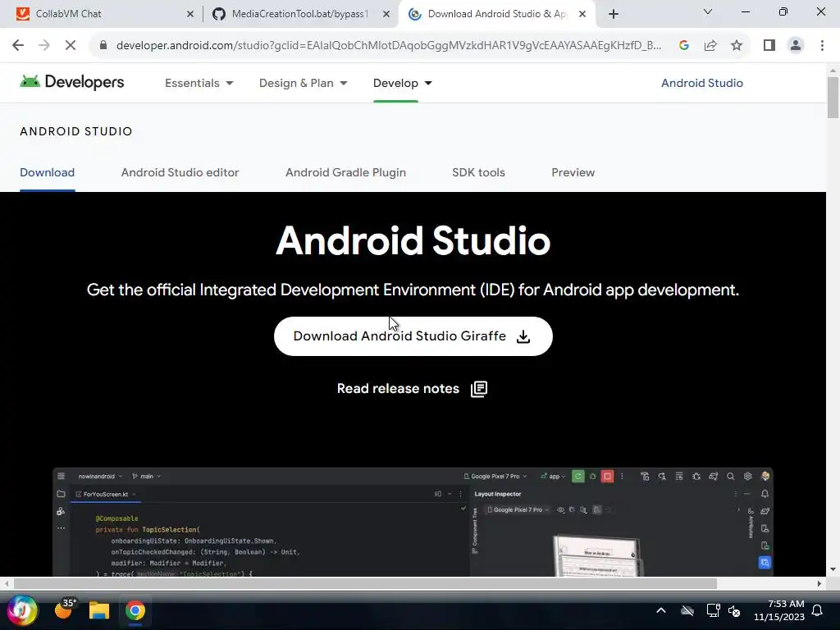Open the browser side panel
The image size is (840, 630).
pyautogui.click(x=769, y=46)
